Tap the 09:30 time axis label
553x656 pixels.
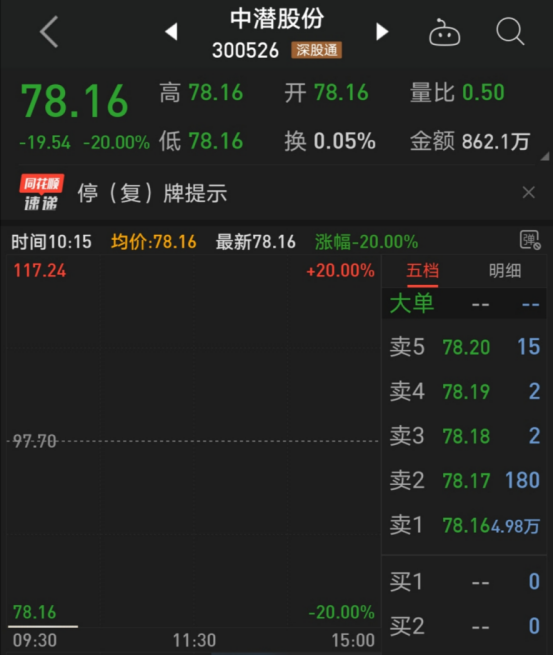(x=35, y=641)
